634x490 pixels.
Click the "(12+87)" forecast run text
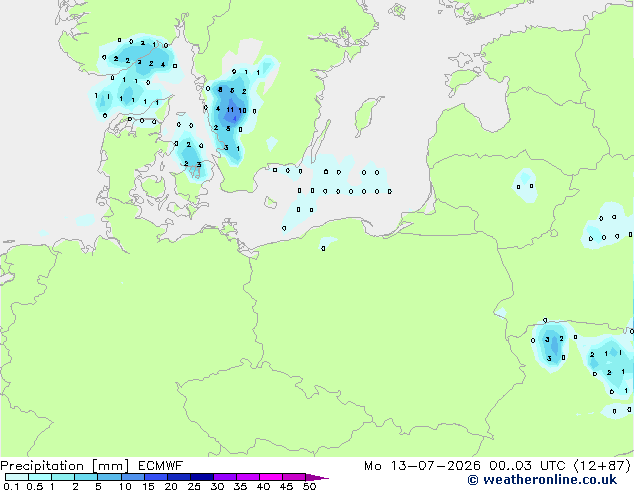(602, 466)
